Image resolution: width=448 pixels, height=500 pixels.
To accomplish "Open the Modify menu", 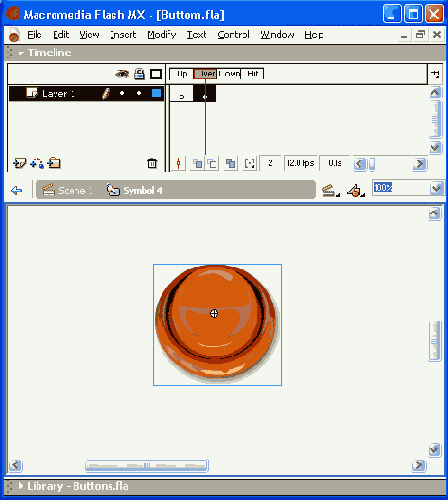I will [162, 35].
